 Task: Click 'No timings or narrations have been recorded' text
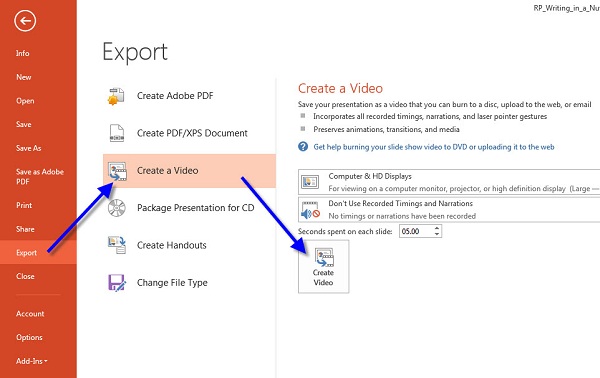click(402, 216)
